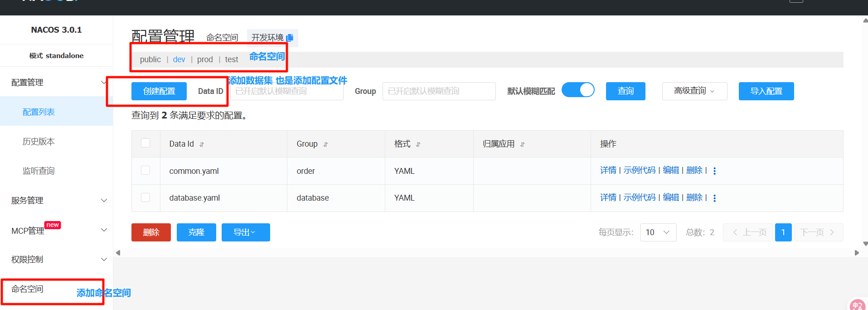Toggle the 默认模糊匹配 switch off
Viewport: 868px width, 310px height.
click(578, 90)
